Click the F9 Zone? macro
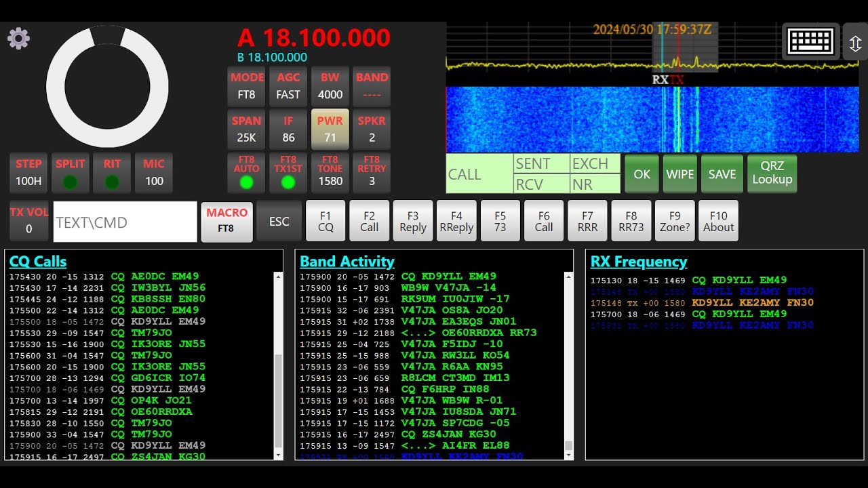 click(x=675, y=222)
